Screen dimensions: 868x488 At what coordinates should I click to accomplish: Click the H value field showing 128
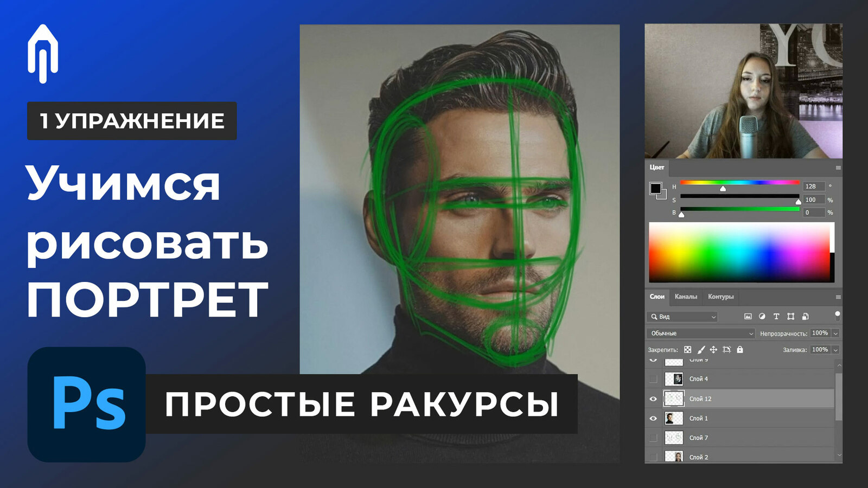[814, 186]
